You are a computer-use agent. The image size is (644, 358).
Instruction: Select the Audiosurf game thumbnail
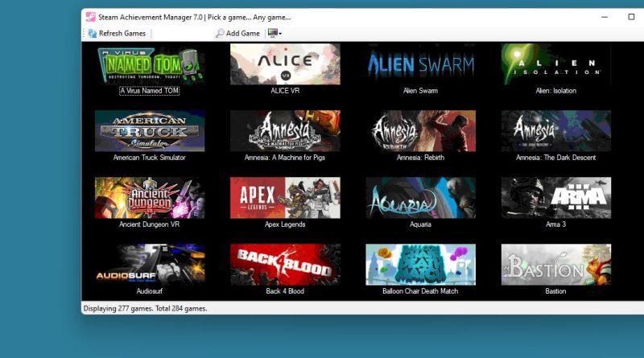coord(150,265)
